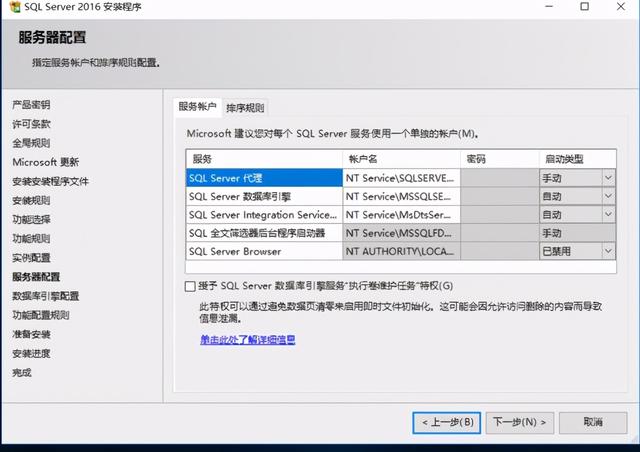The image size is (640, 452).
Task: Click 功能选择 step in sidebar
Action: pyautogui.click(x=31, y=220)
